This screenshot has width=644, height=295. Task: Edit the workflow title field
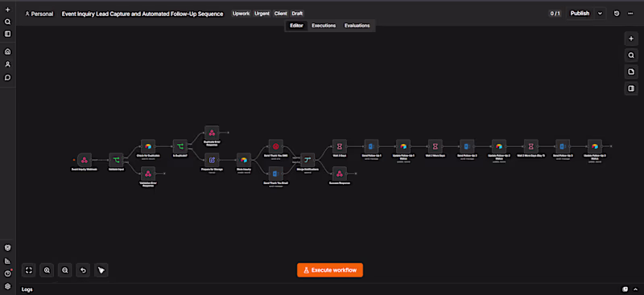(142, 14)
